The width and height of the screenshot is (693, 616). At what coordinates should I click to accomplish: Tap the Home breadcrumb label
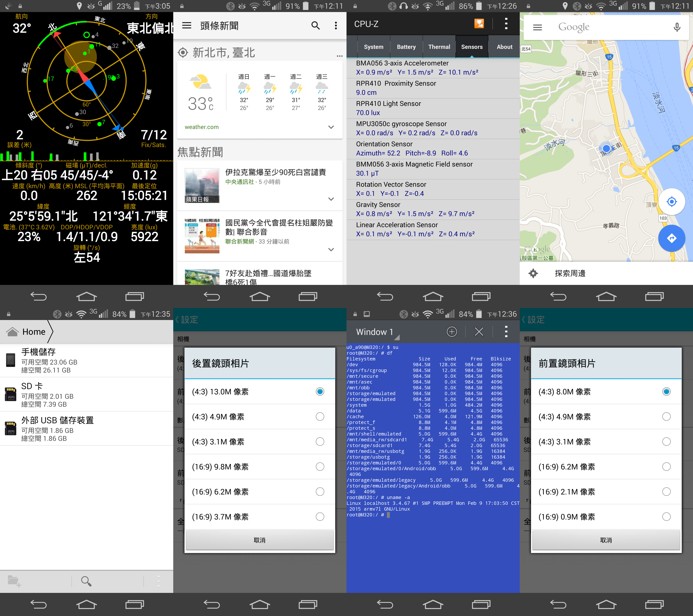34,332
